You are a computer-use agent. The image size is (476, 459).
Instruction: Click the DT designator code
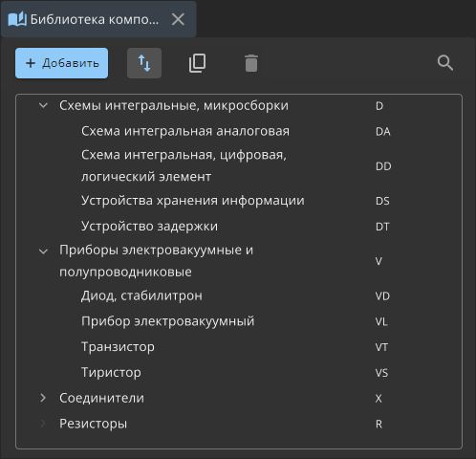382,227
